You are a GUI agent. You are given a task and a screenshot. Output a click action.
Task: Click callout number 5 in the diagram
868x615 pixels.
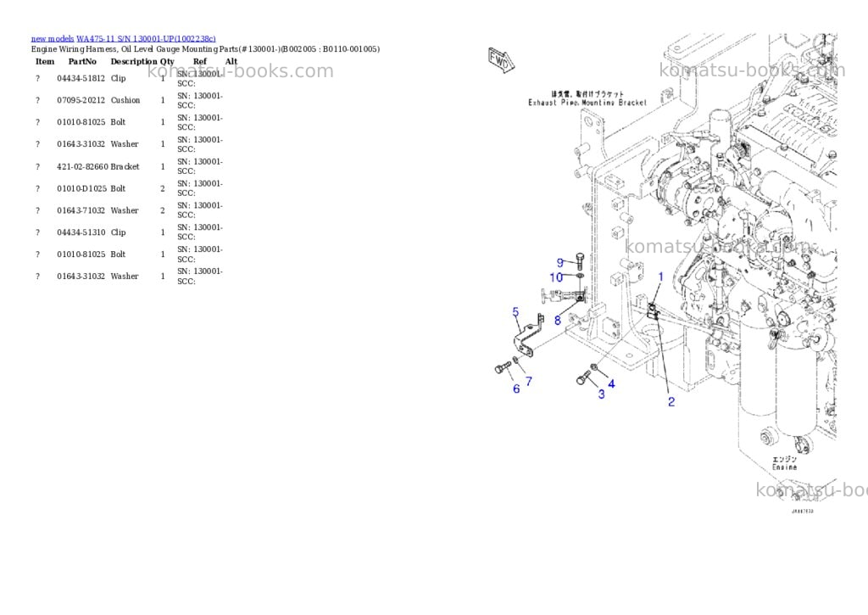pyautogui.click(x=515, y=312)
